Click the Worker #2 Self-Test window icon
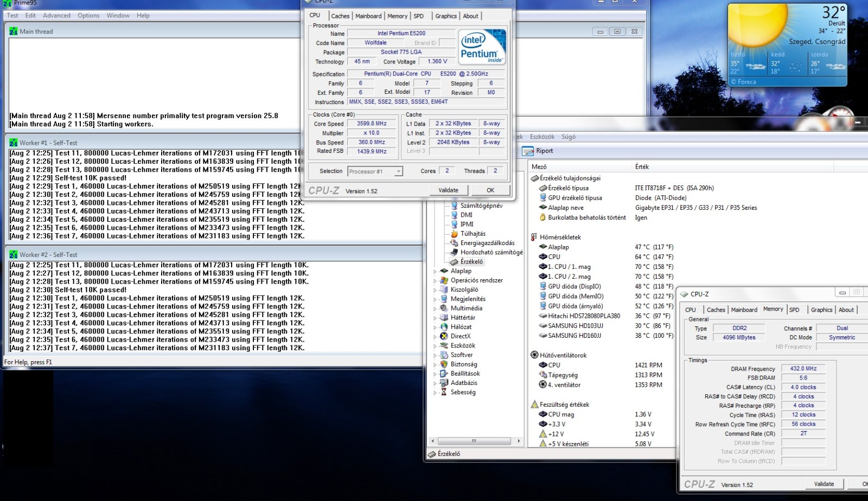 (14, 254)
